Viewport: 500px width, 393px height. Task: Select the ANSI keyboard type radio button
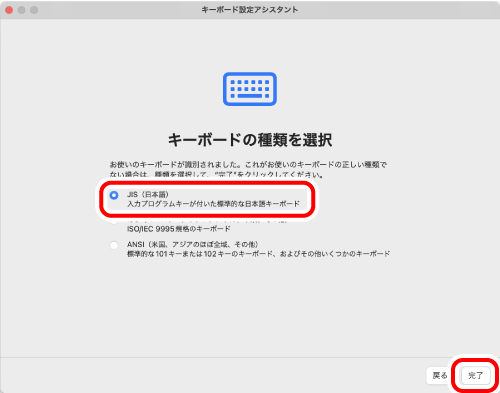click(x=114, y=245)
